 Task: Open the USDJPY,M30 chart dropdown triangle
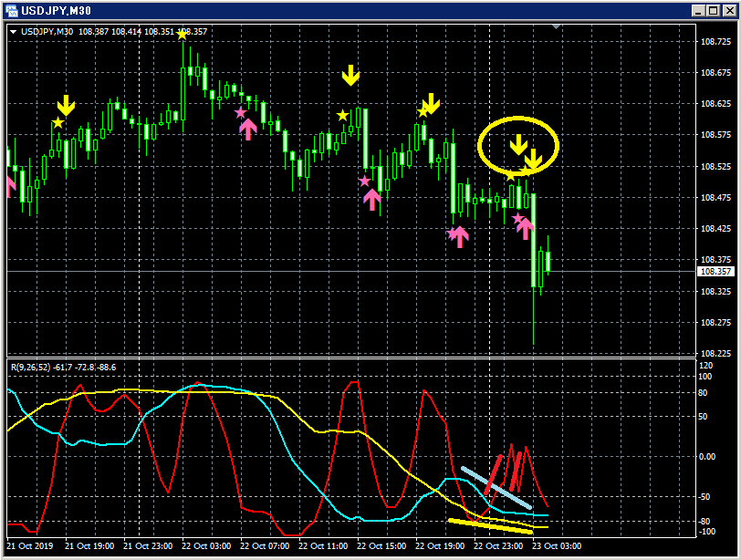[13, 32]
